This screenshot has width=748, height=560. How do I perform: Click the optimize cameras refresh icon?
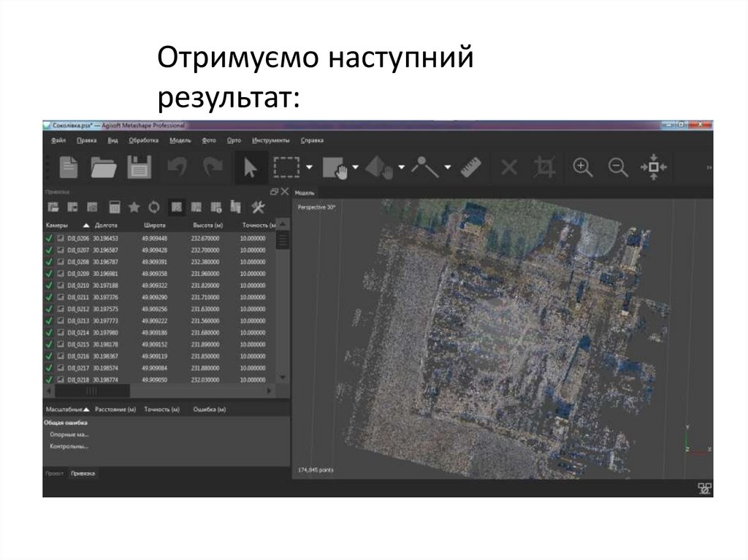pos(156,207)
